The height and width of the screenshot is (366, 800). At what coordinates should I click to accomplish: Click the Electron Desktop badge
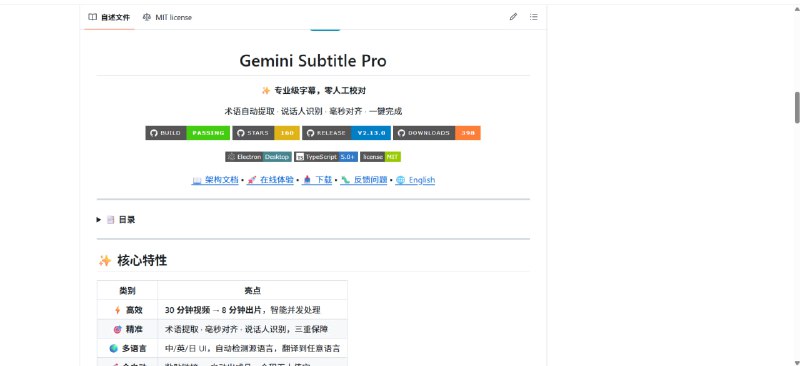[x=258, y=157]
